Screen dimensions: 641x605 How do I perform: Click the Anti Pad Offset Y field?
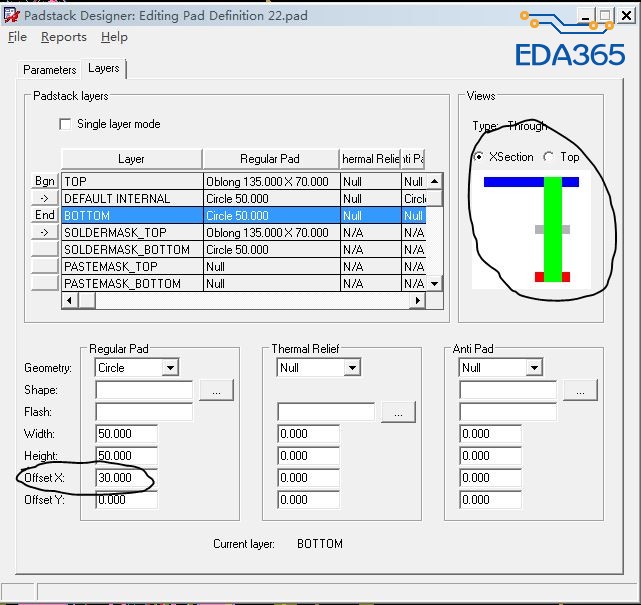click(x=490, y=500)
